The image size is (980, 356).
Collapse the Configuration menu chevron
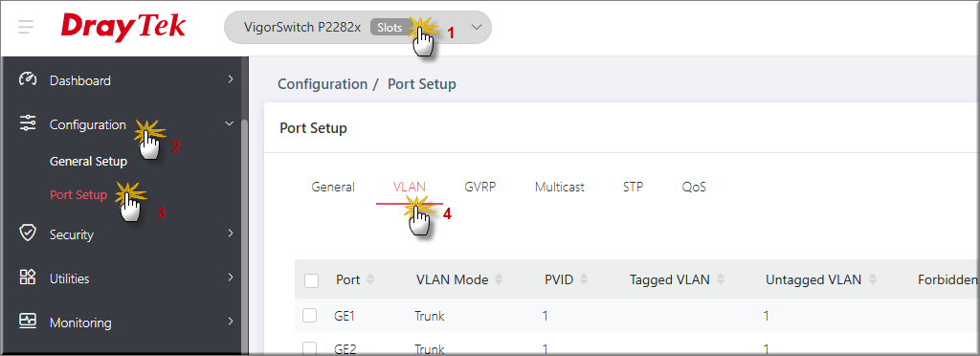230,124
